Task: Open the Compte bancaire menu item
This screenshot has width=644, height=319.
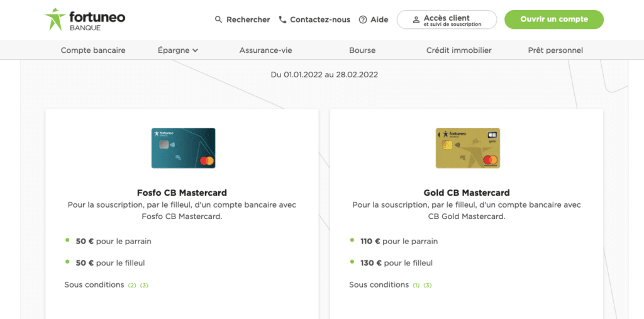Action: coord(93,50)
